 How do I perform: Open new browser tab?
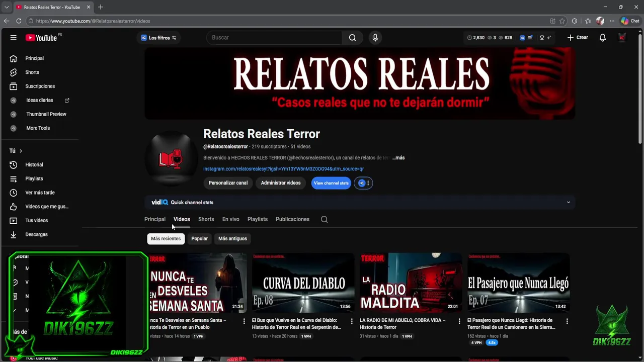click(x=100, y=7)
